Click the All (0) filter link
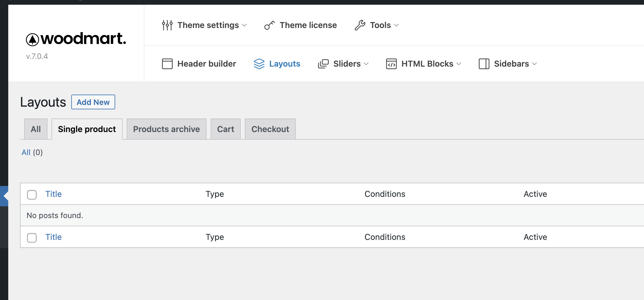The height and width of the screenshot is (300, 644). point(26,152)
